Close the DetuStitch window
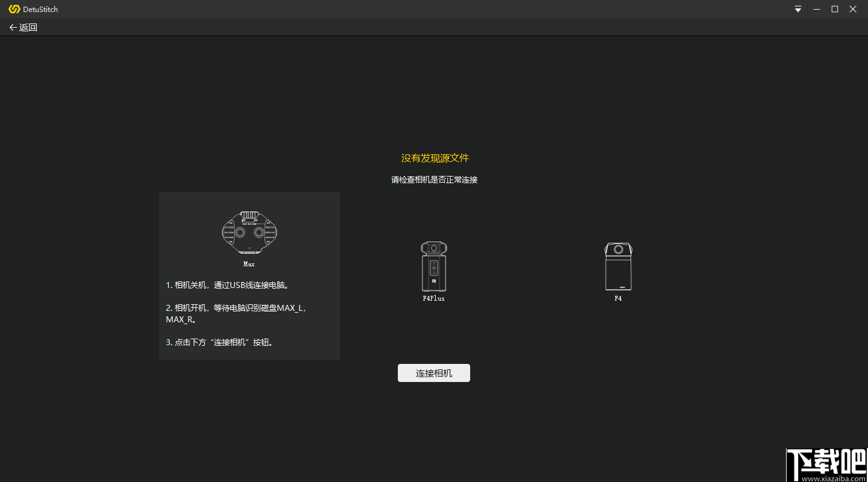 coord(853,9)
